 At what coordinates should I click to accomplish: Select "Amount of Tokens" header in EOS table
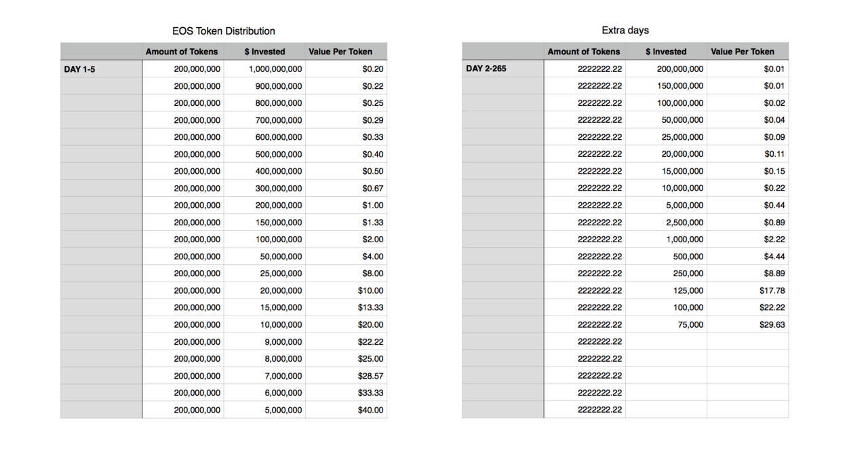pos(182,52)
